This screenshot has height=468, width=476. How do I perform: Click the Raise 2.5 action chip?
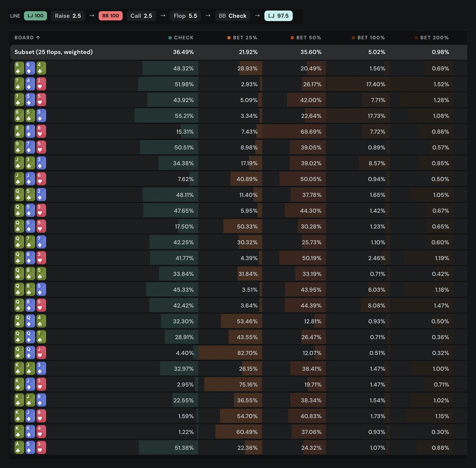pos(68,16)
